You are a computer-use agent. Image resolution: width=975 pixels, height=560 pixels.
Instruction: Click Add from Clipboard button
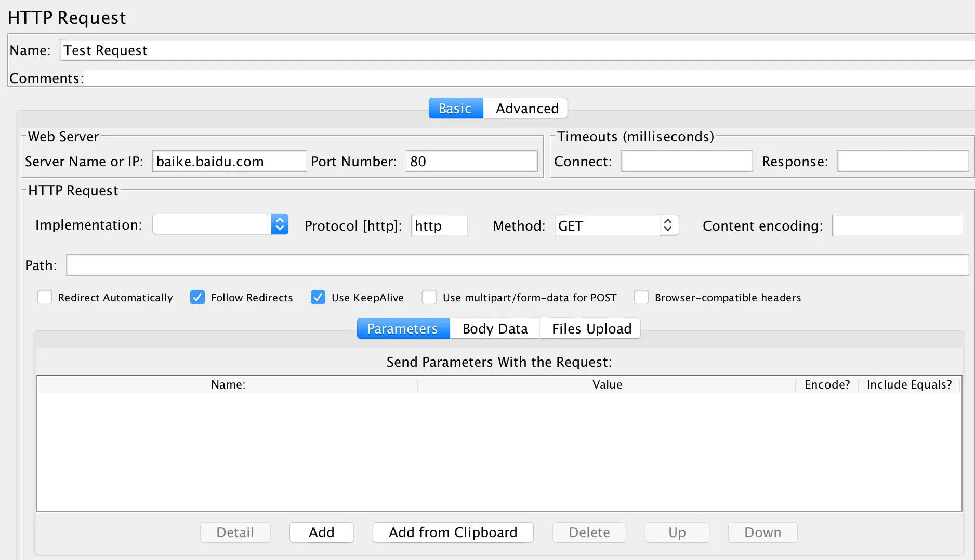pos(453,532)
